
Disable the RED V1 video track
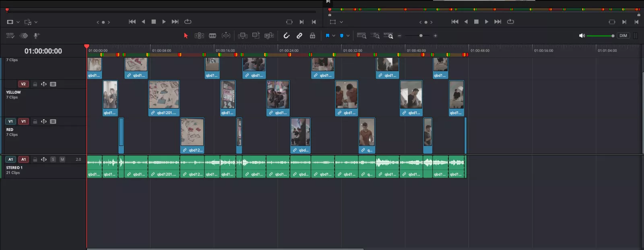[x=53, y=121]
